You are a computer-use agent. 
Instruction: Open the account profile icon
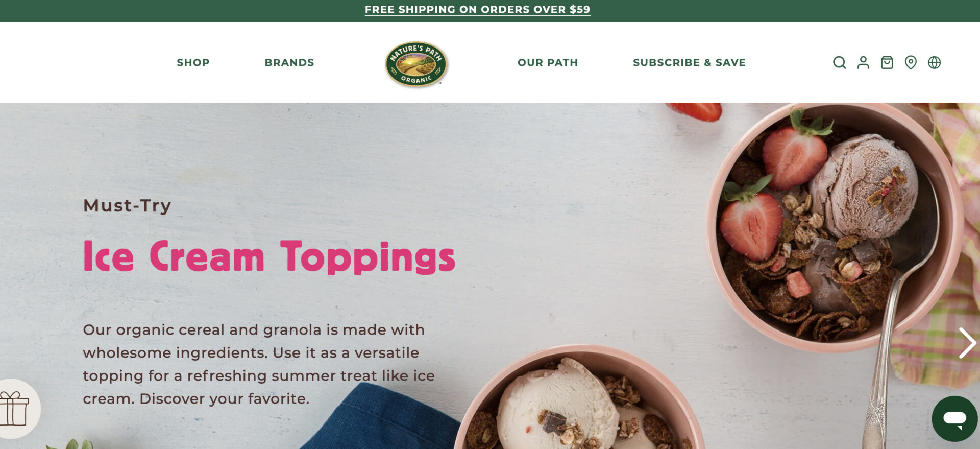[863, 62]
